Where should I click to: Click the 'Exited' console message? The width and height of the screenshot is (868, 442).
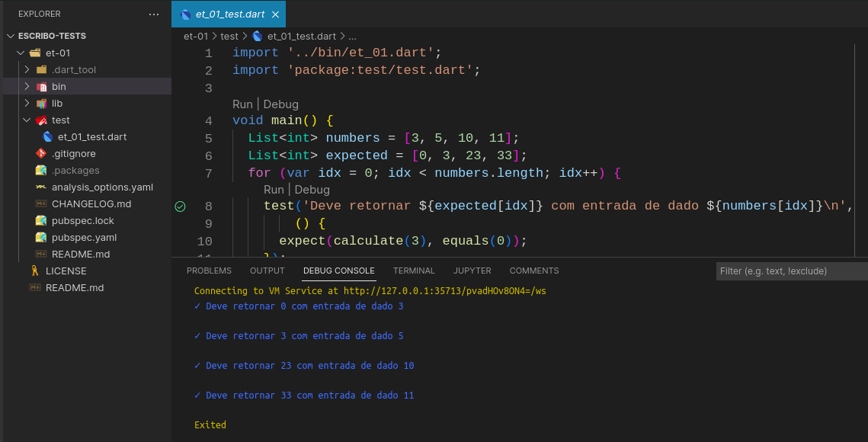coord(210,424)
